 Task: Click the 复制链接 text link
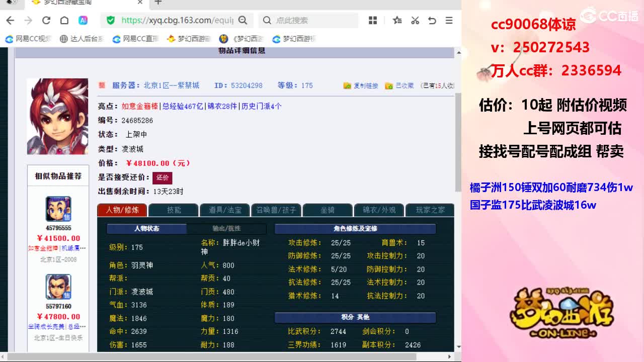[x=366, y=86]
